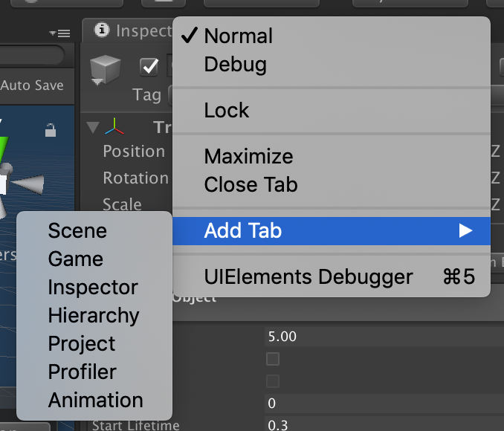
Task: Collapse the Transform component foldout triangle
Action: click(x=93, y=127)
